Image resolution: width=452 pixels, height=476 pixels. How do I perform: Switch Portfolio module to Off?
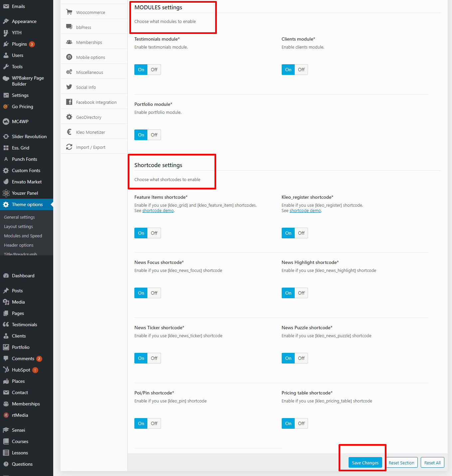[x=154, y=135]
